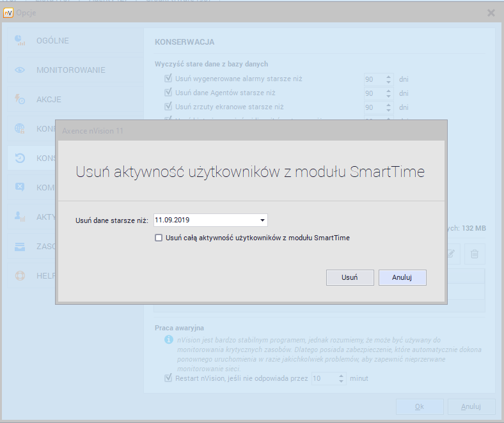Click the AKCJE lightning icon
This screenshot has height=423, width=504.
point(20,99)
